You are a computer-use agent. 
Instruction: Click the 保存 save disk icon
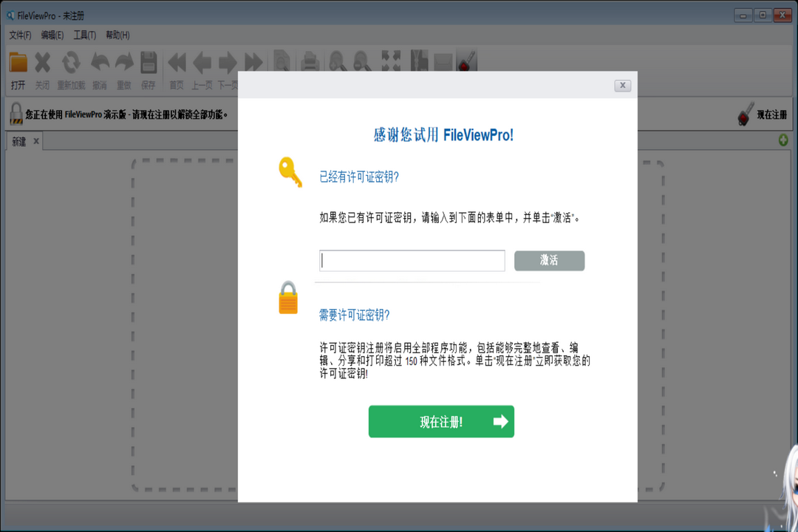[148, 63]
